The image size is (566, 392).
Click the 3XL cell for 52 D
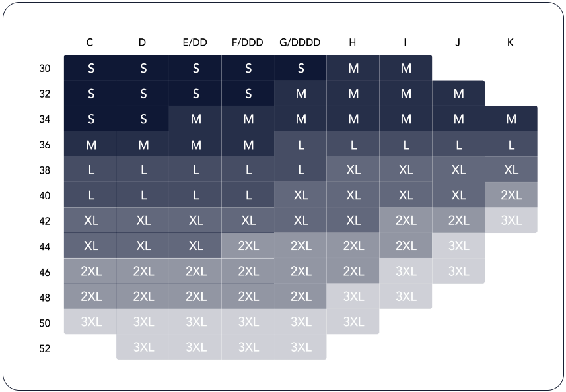tap(143, 347)
